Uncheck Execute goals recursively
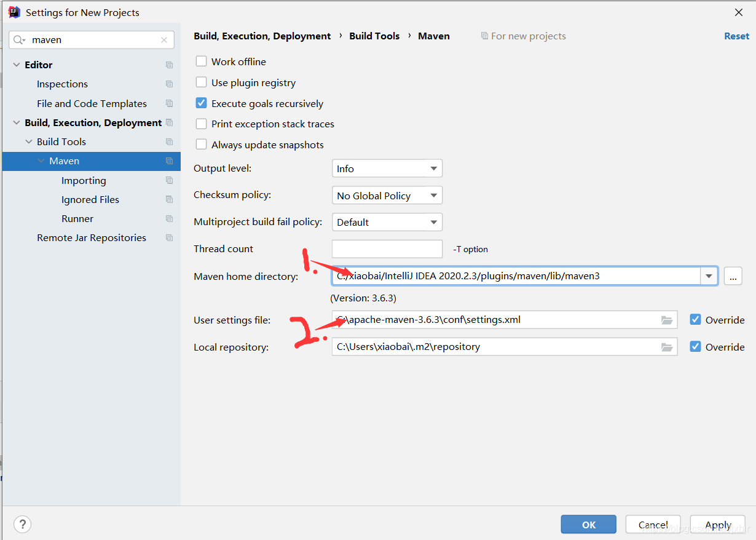The image size is (756, 540). point(201,103)
